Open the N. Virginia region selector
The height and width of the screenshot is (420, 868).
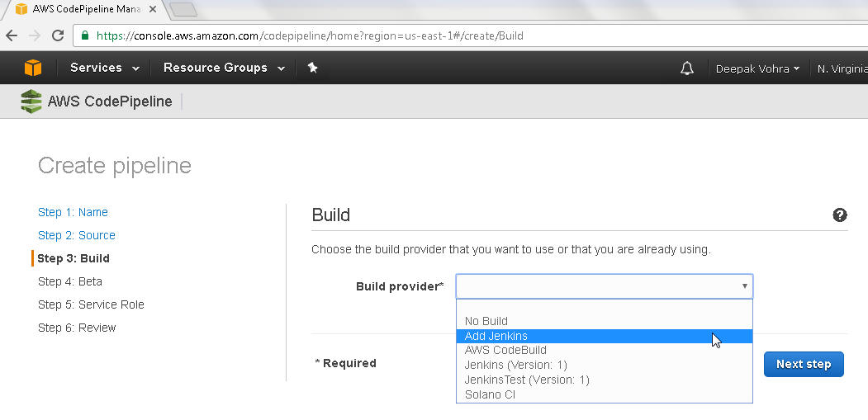pos(842,68)
